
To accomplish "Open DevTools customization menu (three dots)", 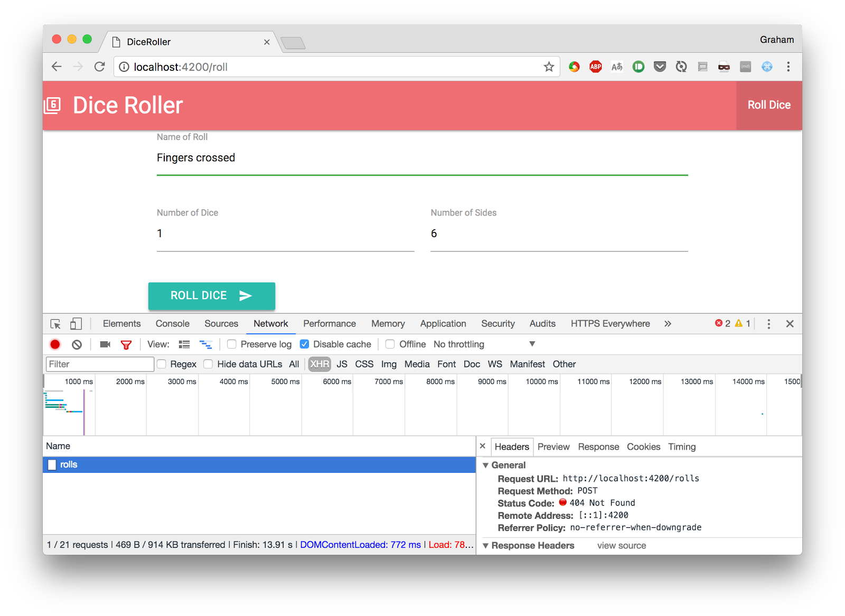I will 768,323.
